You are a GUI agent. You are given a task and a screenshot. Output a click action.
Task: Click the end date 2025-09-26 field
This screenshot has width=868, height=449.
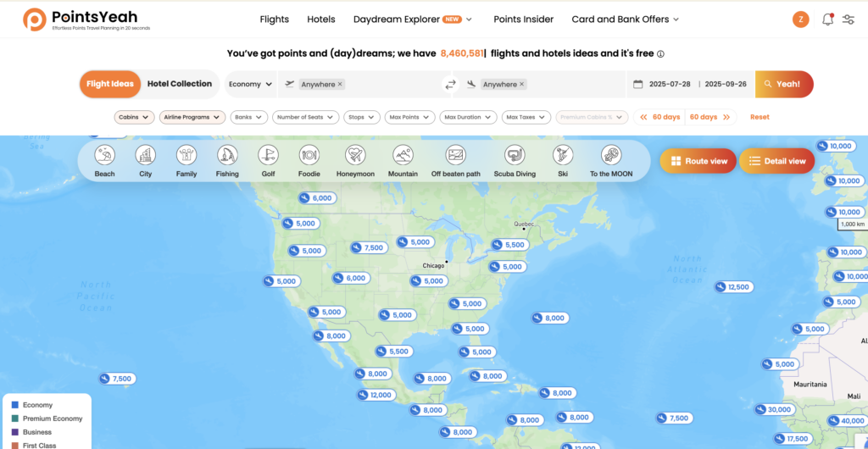tap(726, 85)
